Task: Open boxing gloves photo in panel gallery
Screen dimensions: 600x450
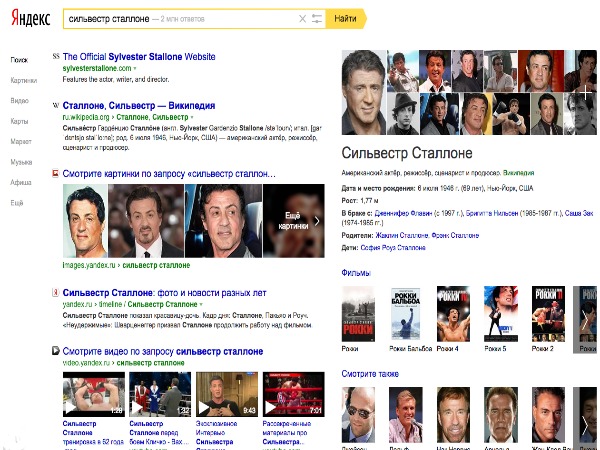Action: pyautogui.click(x=511, y=114)
